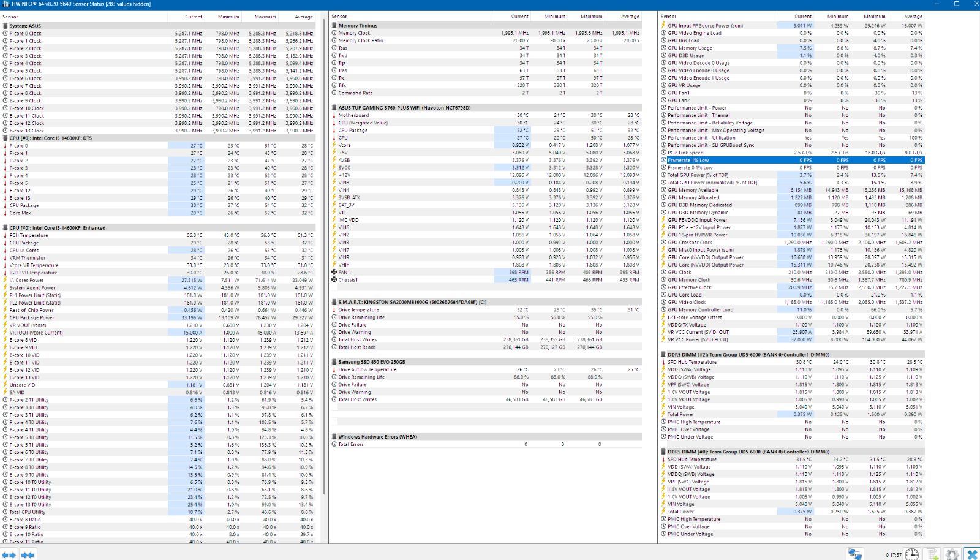Click the System: ASUS group icon

coord(6,26)
